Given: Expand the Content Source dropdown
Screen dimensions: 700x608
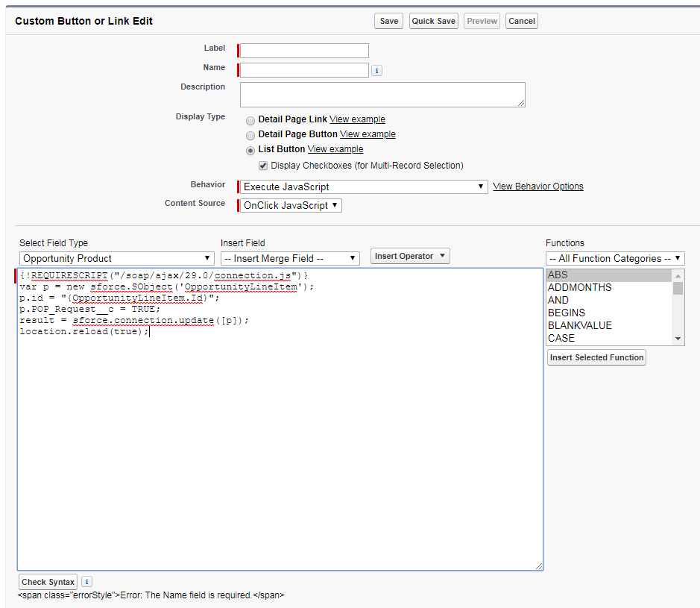Looking at the screenshot, I should (x=291, y=205).
